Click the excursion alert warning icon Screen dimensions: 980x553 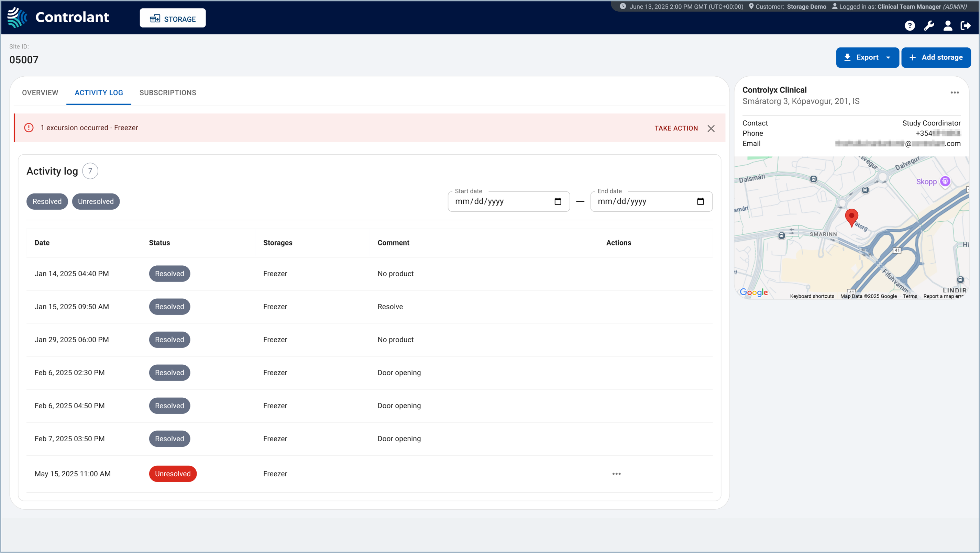[x=29, y=128]
